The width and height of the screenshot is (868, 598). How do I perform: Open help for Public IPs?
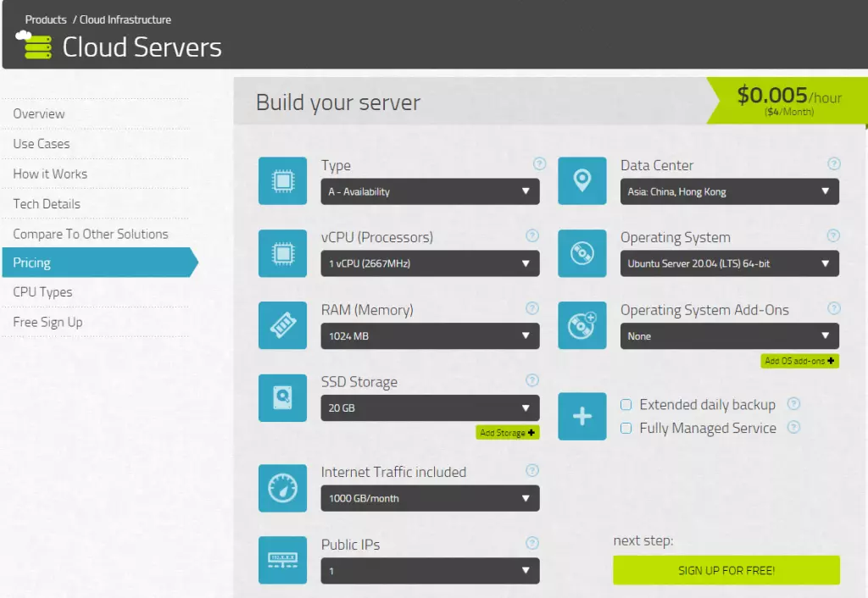pos(532,543)
